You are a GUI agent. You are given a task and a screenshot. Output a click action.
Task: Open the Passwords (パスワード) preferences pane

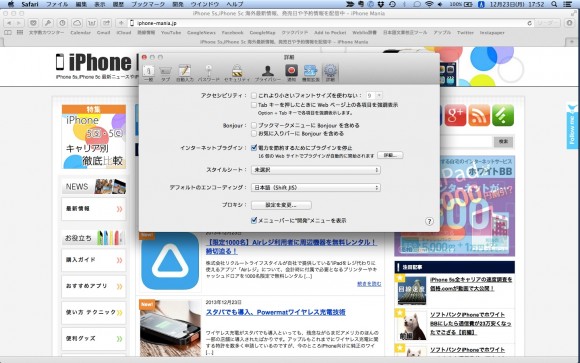point(209,73)
